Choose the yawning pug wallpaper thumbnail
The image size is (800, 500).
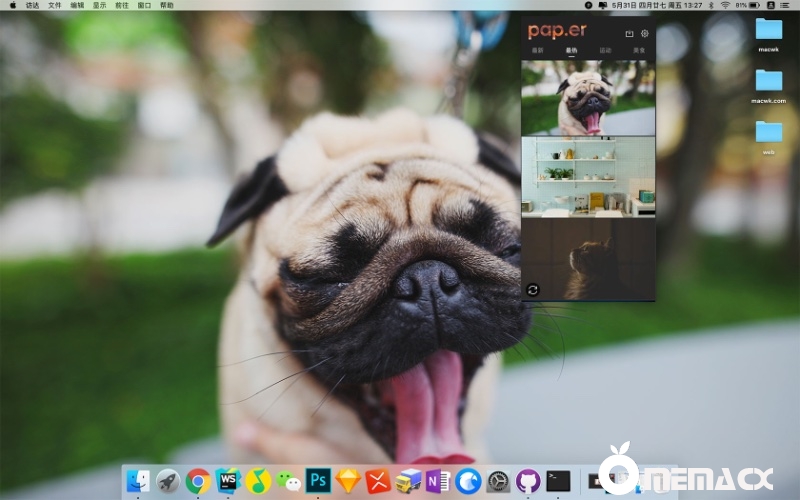click(x=588, y=98)
